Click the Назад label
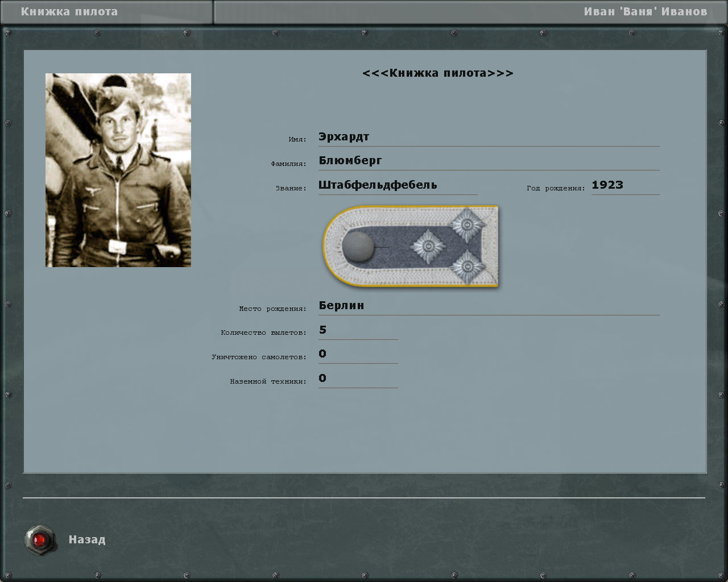728x582 pixels. click(x=87, y=539)
